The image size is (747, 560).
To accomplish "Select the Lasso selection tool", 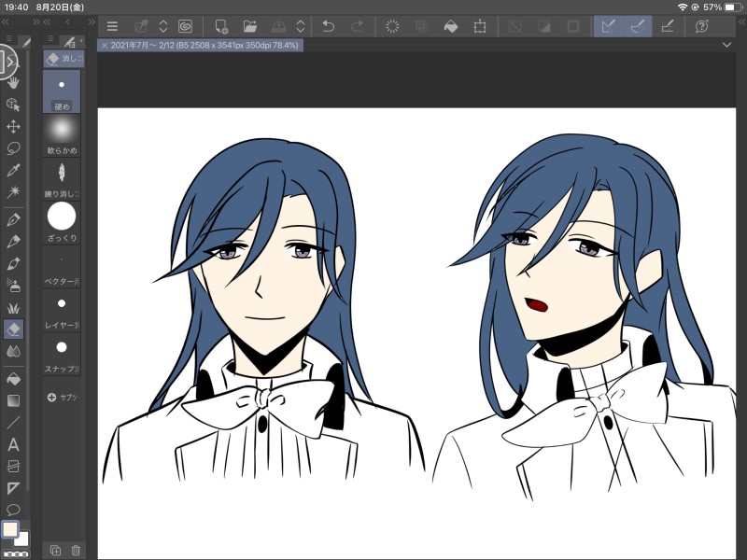I will pos(13,148).
